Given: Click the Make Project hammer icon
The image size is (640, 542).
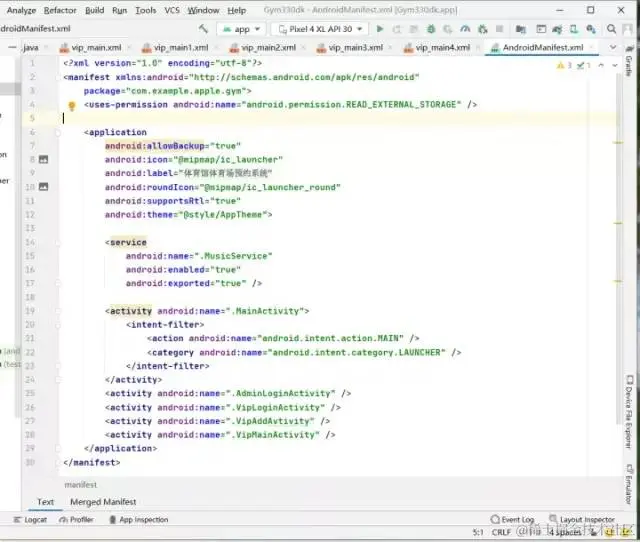Looking at the screenshot, I should point(203,29).
